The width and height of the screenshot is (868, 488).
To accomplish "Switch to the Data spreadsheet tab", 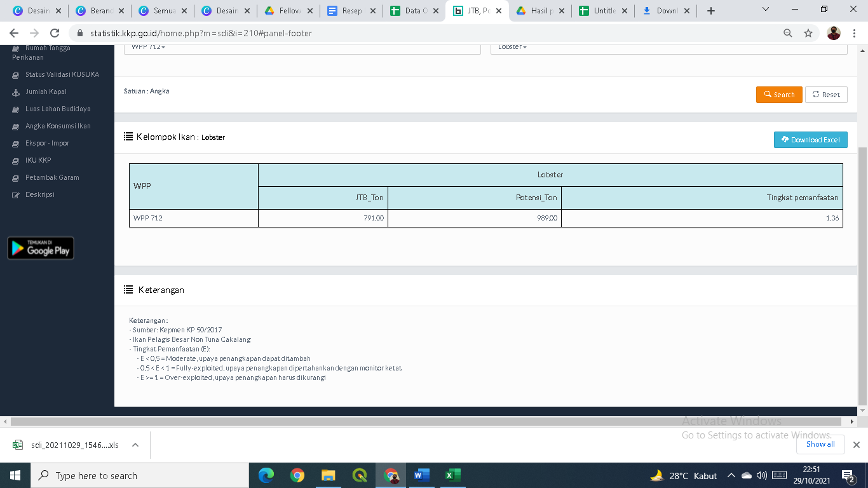I will pos(414,11).
